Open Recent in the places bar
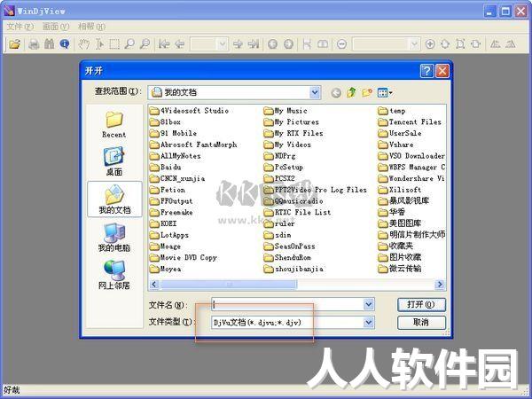The image size is (532, 399). click(114, 125)
